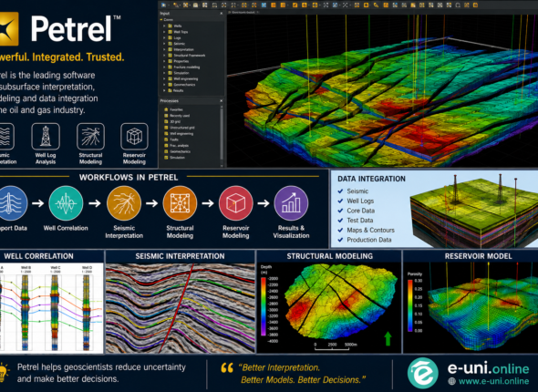Image resolution: width=538 pixels, height=392 pixels.
Task: Select Well engineering in the Input tree
Action: click(x=186, y=79)
